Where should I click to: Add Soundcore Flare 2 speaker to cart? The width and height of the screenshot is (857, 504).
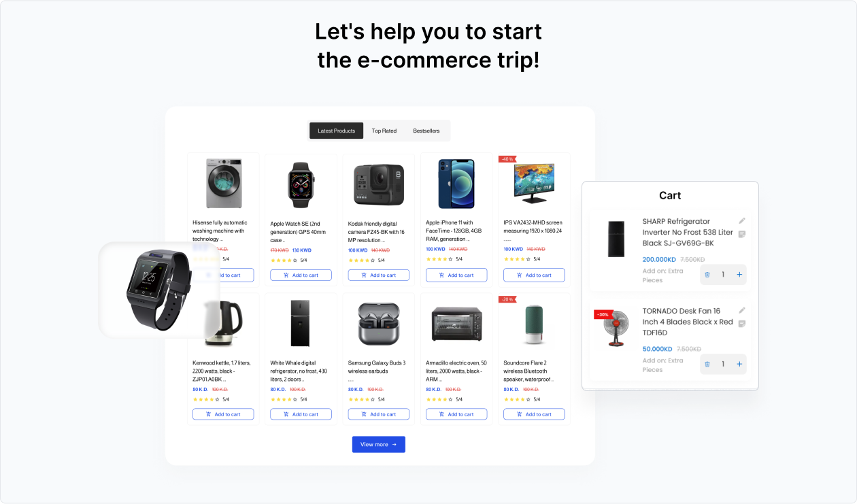click(x=534, y=414)
